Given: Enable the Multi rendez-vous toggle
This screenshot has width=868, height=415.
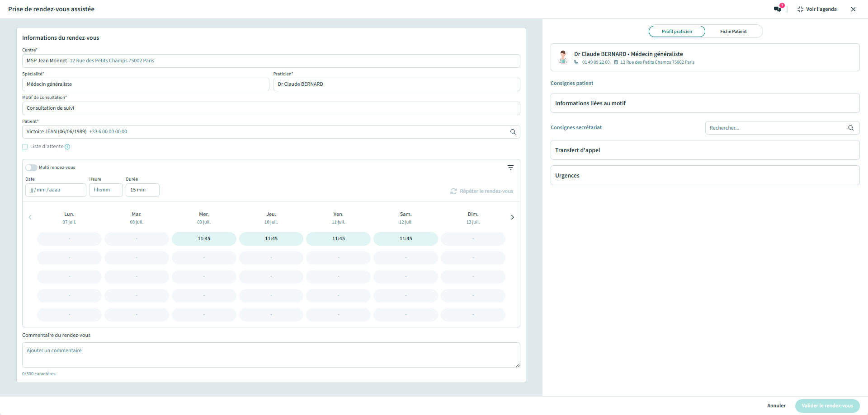Looking at the screenshot, I should [x=31, y=168].
